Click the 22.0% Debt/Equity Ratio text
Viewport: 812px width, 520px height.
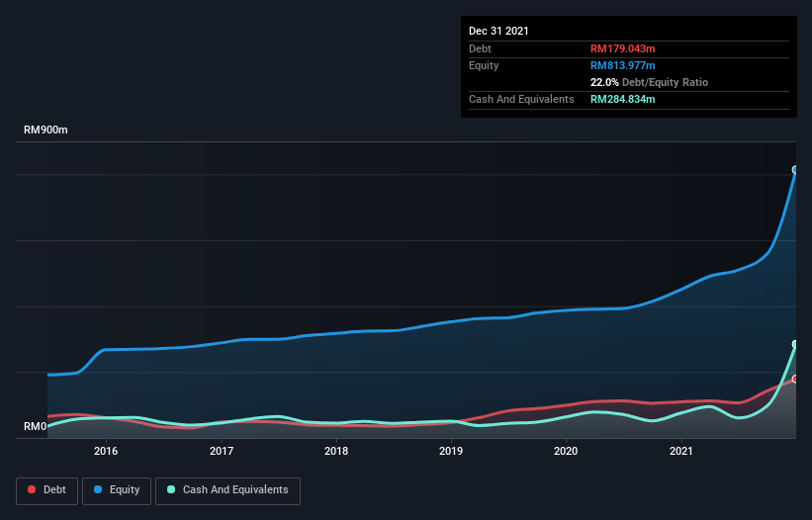pyautogui.click(x=649, y=82)
